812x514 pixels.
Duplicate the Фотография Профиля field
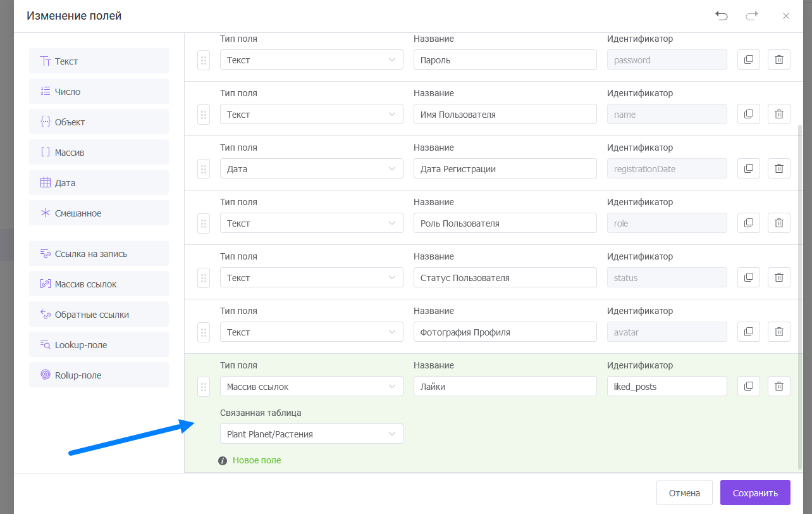[749, 332]
